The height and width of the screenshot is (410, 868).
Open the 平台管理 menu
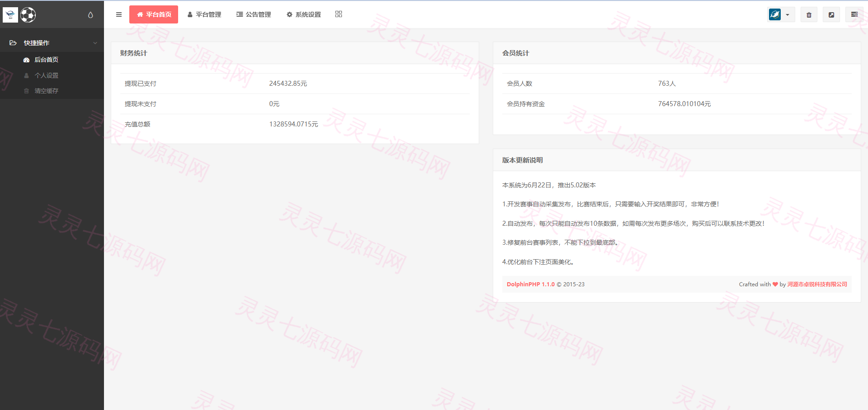(204, 14)
